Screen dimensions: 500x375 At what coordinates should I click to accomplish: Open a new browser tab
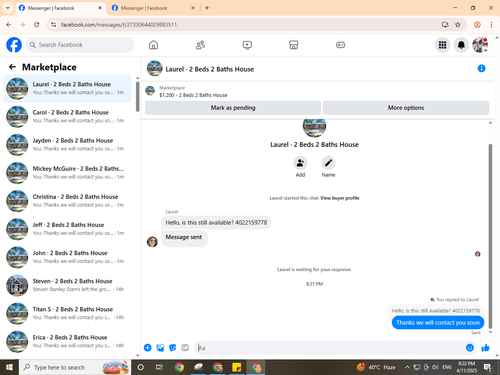[207, 8]
